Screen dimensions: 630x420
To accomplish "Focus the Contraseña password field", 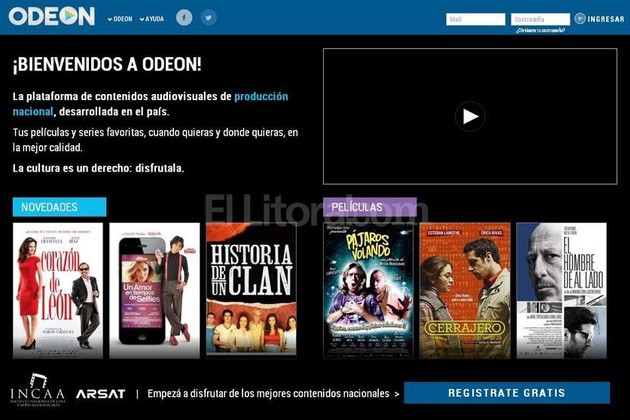I will (x=540, y=19).
